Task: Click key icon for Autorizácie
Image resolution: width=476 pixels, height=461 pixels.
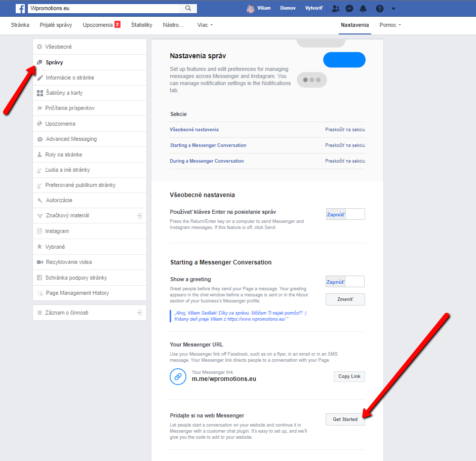Action: click(40, 201)
